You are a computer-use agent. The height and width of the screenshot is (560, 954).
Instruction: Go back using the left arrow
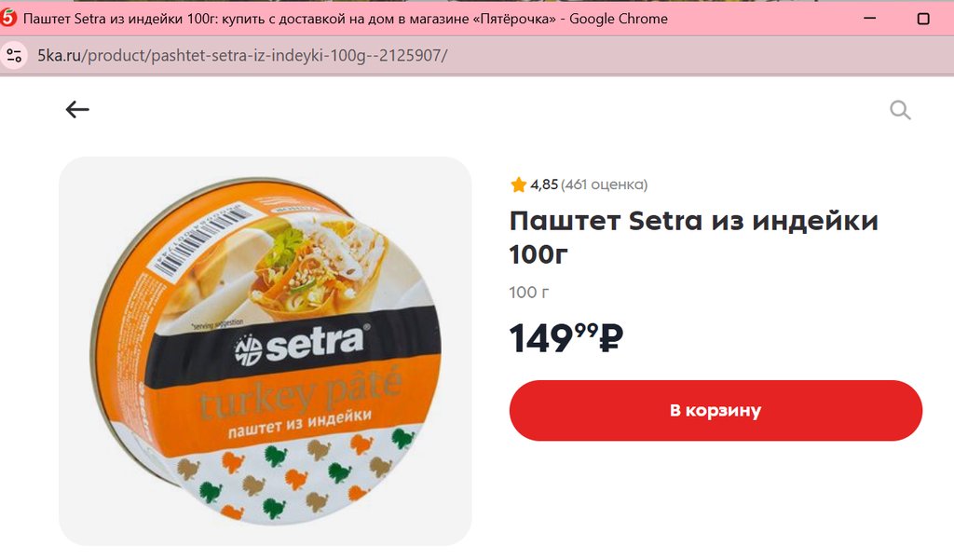77,110
